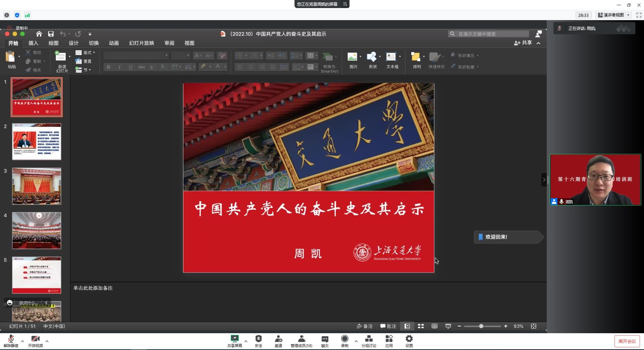Click zoom in plus button
644x350 pixels.
click(x=505, y=326)
